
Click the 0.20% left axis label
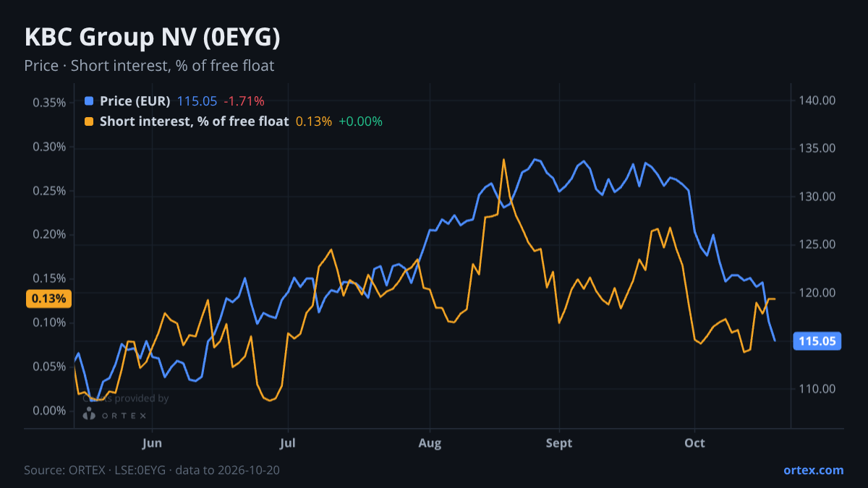coord(49,235)
